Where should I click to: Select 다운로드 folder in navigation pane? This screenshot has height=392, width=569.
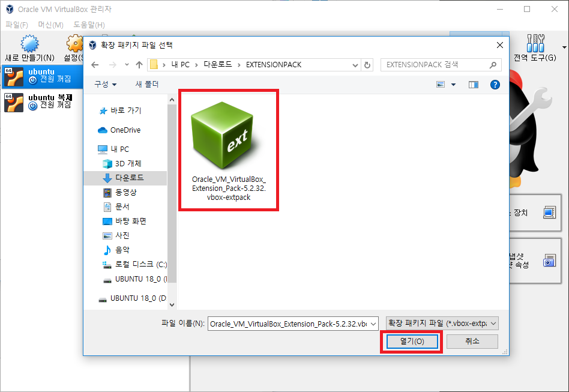pyautogui.click(x=125, y=178)
